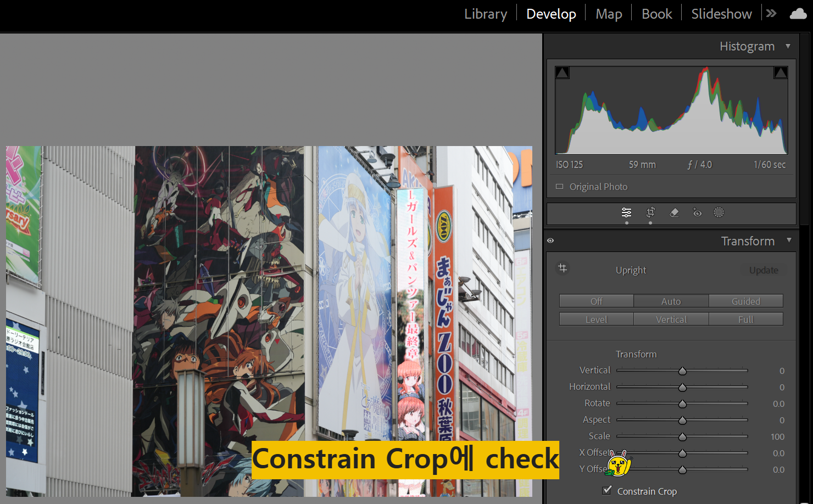Image resolution: width=813 pixels, height=504 pixels.
Task: Collapse the Transform panel
Action: coord(789,240)
